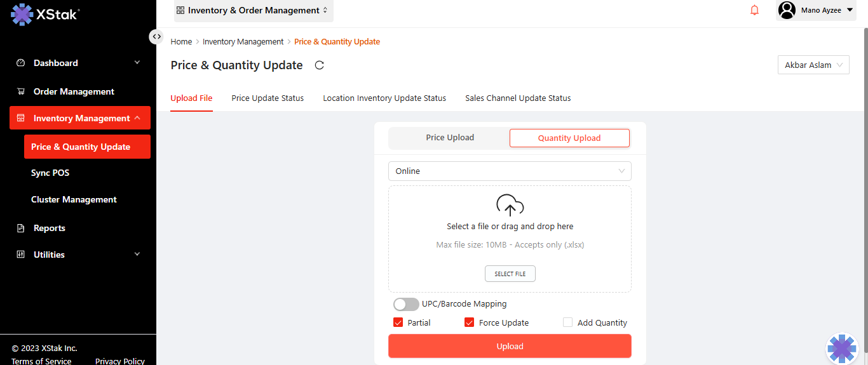Expand the Inventory & Order Management switcher
Screen dimensions: 868x365
pyautogui.click(x=253, y=11)
